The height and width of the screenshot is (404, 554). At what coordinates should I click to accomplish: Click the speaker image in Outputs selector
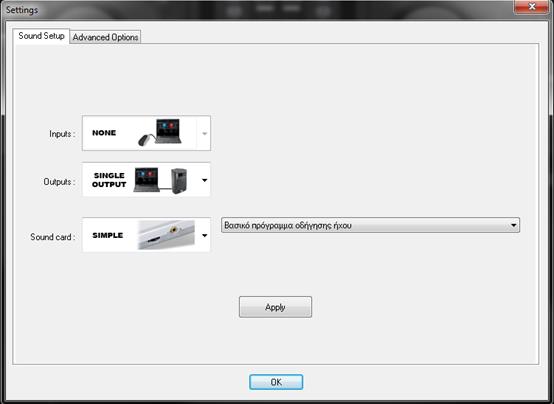(x=179, y=181)
